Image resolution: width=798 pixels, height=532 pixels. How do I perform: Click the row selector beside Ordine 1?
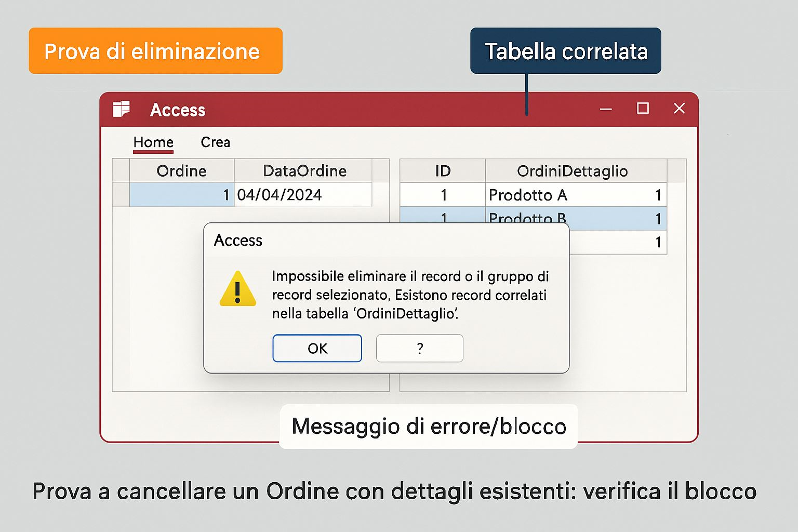pos(121,195)
